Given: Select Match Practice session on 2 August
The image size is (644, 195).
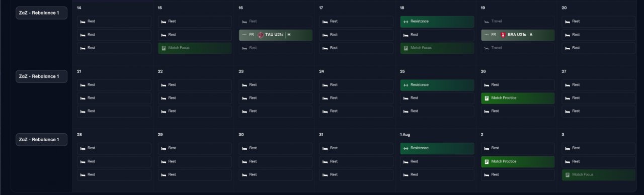Looking at the screenshot, I should 518,161.
